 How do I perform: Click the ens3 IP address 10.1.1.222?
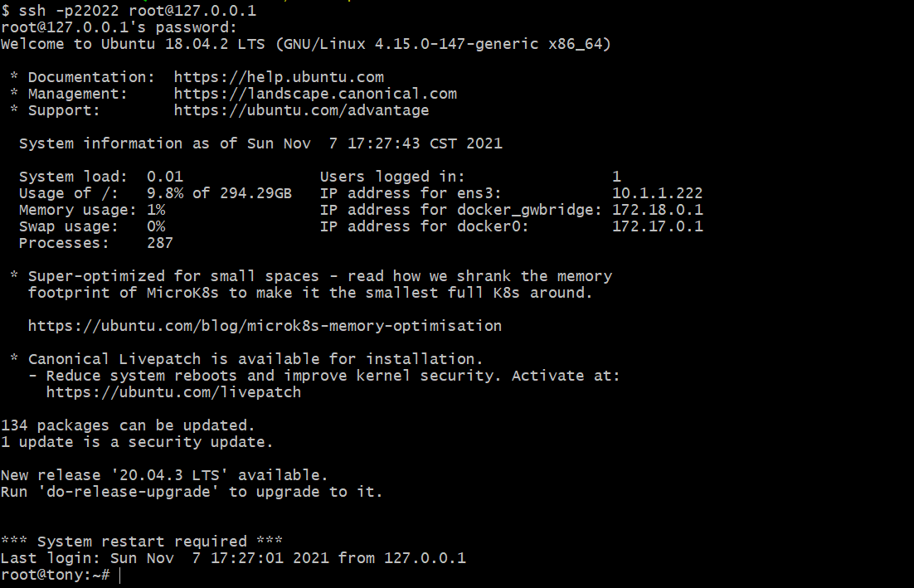click(658, 193)
